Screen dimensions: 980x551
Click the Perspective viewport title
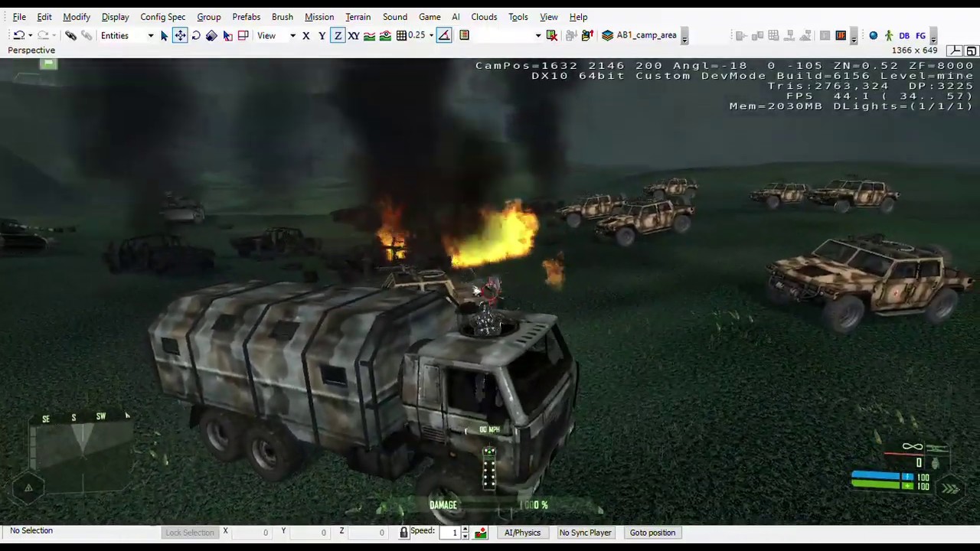point(31,51)
